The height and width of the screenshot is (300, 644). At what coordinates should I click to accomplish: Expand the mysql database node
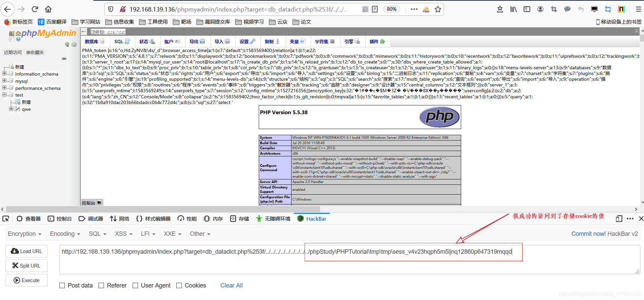pyautogui.click(x=4, y=80)
